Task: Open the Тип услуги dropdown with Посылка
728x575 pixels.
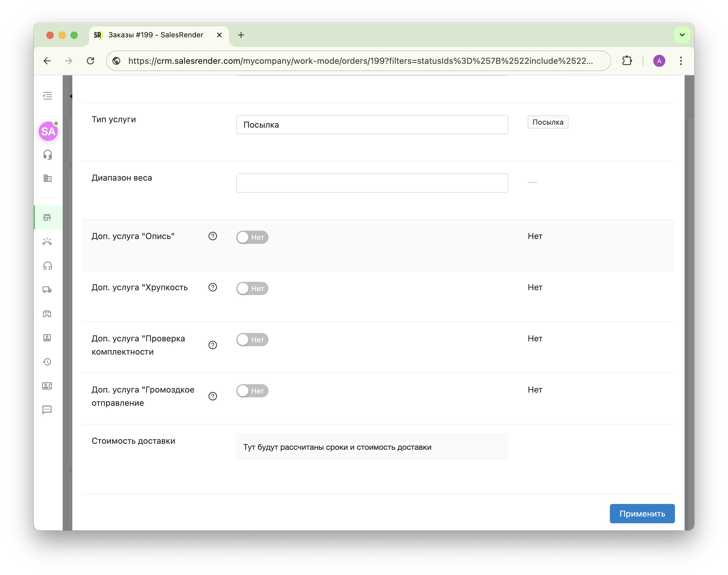Action: click(372, 125)
